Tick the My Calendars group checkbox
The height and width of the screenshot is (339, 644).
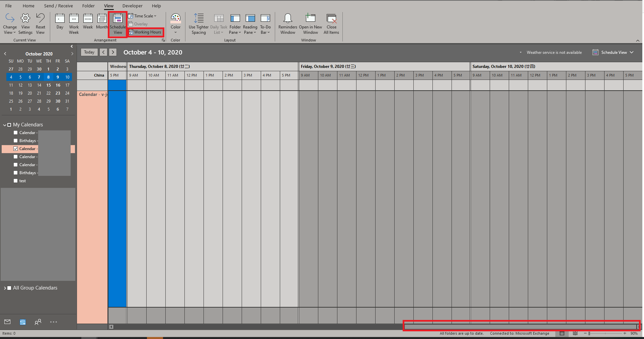point(9,125)
